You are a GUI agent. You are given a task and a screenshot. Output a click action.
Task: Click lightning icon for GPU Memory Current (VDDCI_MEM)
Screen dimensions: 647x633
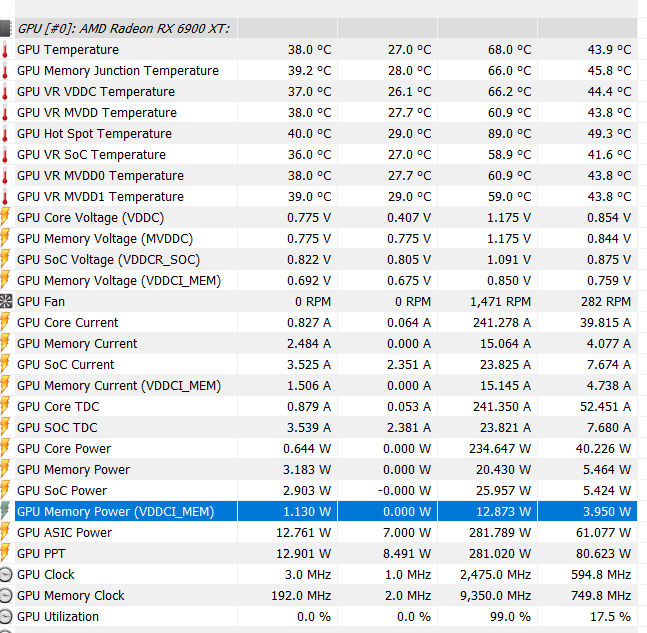5,385
